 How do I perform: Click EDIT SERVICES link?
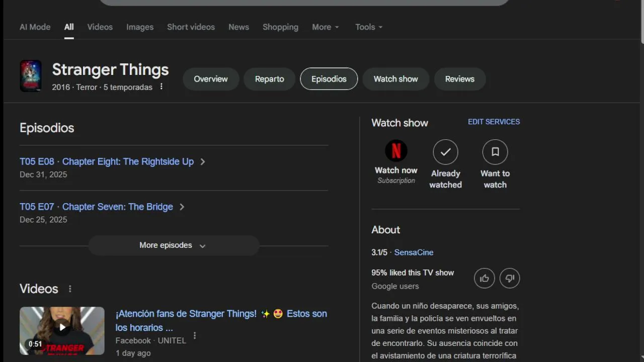point(494,122)
